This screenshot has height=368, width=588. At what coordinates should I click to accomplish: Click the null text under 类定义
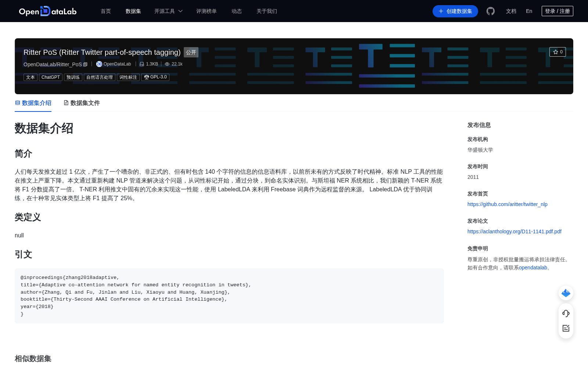point(19,236)
